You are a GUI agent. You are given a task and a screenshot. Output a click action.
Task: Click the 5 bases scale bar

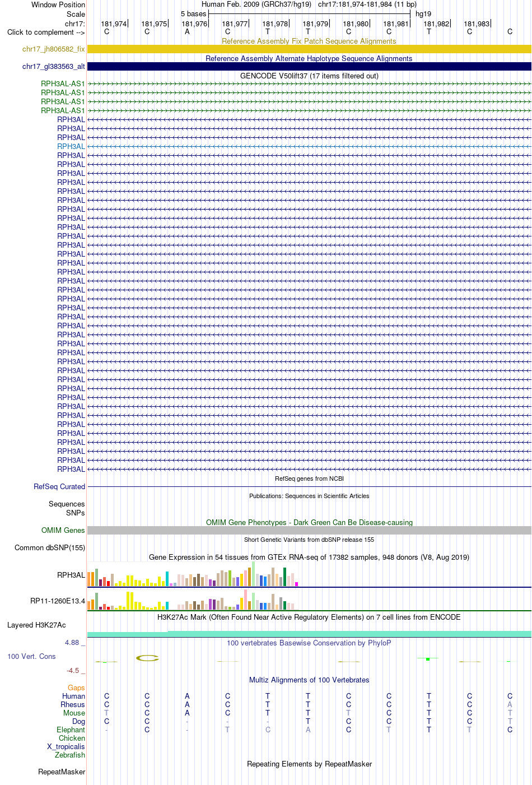click(x=309, y=14)
